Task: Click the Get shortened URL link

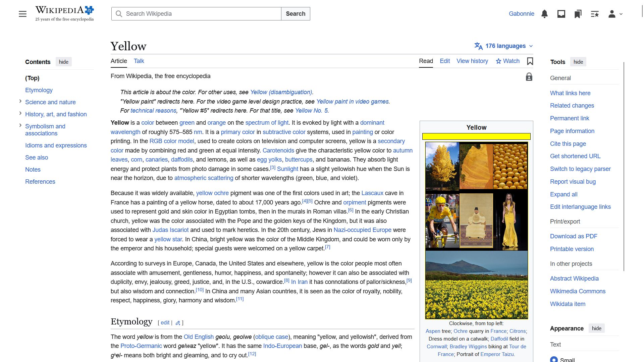Action: point(575,156)
